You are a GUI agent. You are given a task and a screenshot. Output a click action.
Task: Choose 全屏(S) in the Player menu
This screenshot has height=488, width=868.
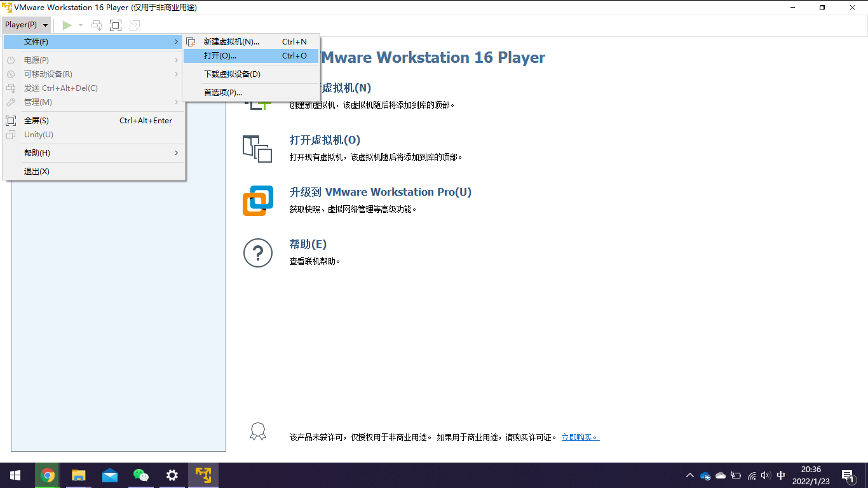click(94, 120)
